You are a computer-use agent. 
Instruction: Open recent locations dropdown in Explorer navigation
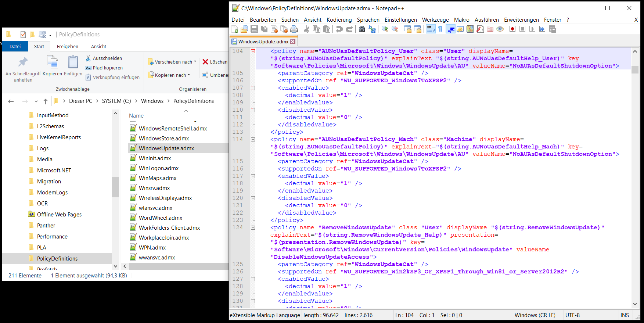click(36, 101)
